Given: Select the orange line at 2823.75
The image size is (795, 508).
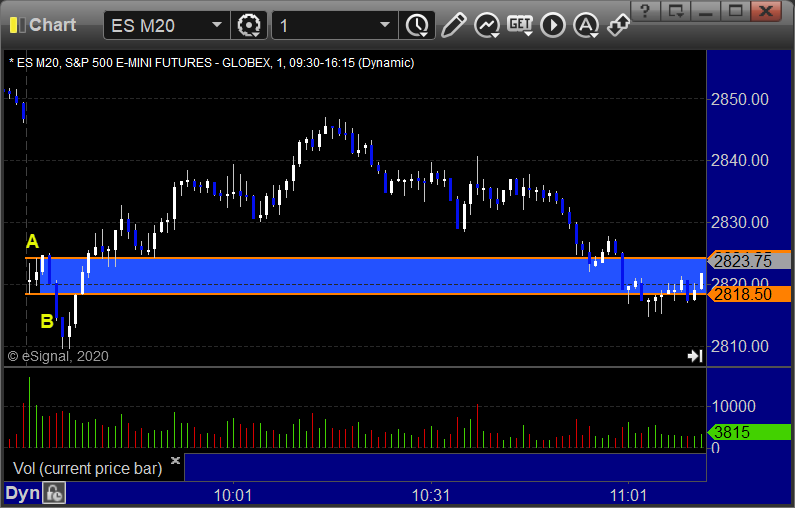Looking at the screenshot, I should (365, 258).
